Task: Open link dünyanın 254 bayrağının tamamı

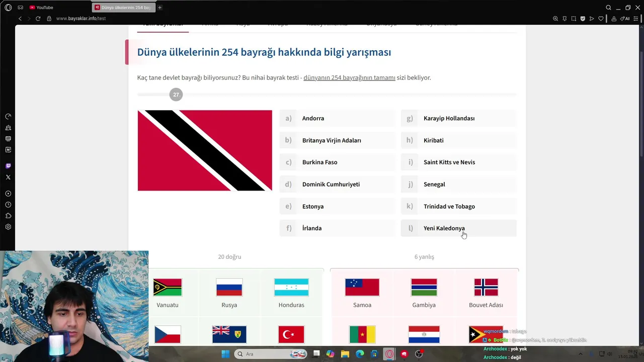Action: 349,77
